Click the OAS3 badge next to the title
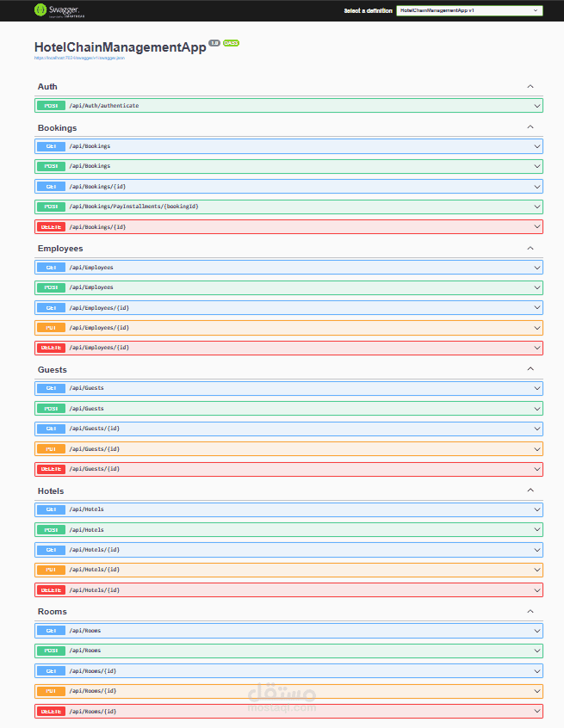 pos(231,43)
